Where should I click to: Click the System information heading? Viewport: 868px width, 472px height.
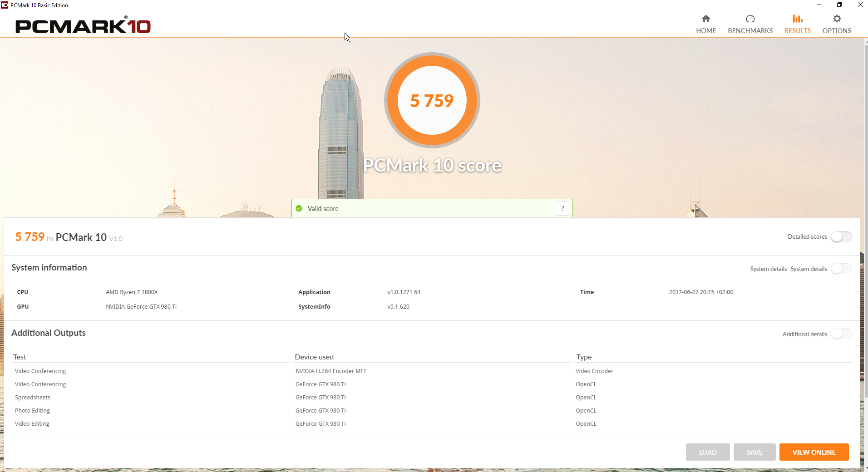(49, 268)
